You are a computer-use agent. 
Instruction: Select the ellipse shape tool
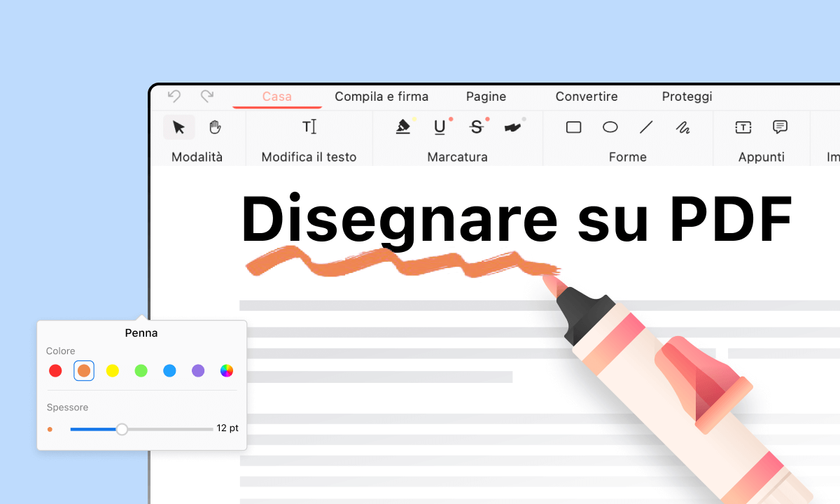pos(610,127)
